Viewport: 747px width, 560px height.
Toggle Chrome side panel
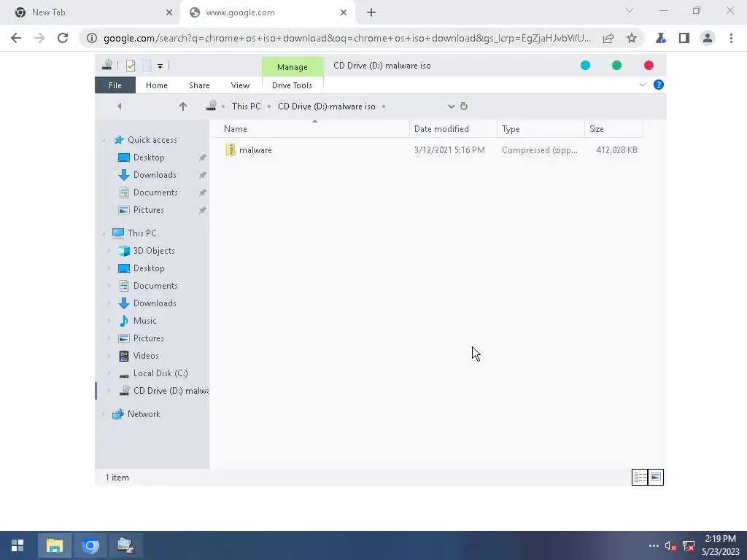(x=684, y=38)
